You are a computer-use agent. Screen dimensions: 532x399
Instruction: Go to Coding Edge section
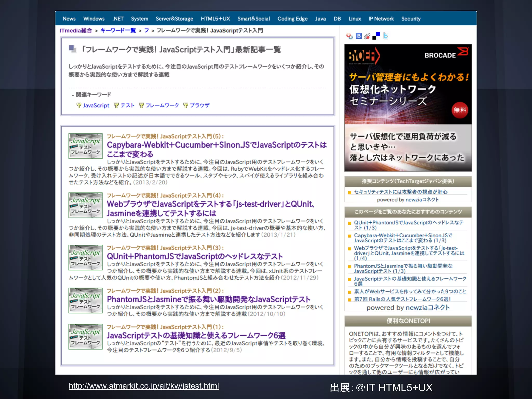292,19
